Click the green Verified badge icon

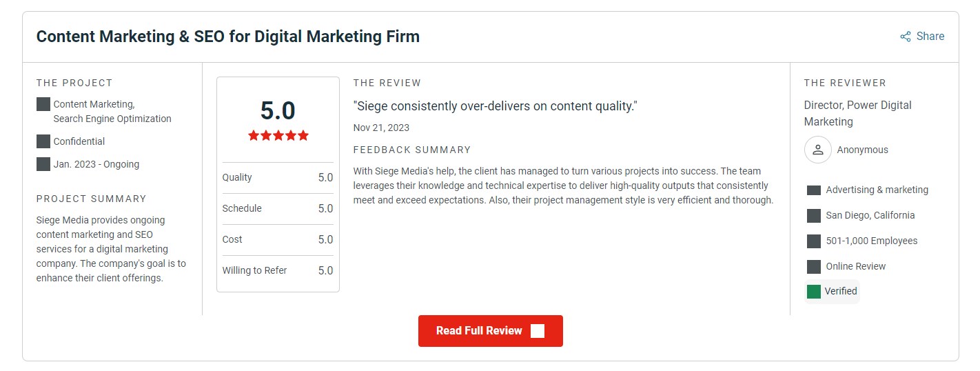[814, 292]
